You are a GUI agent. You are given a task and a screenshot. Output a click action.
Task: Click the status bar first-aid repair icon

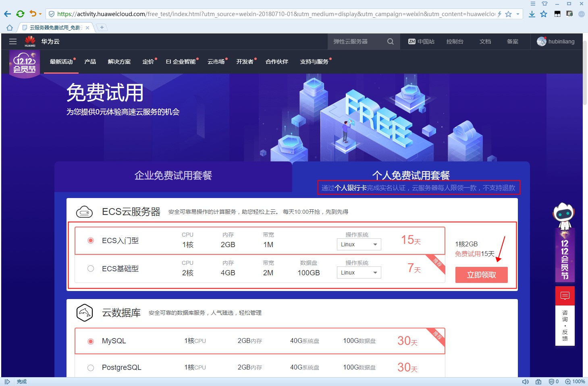tap(538, 382)
